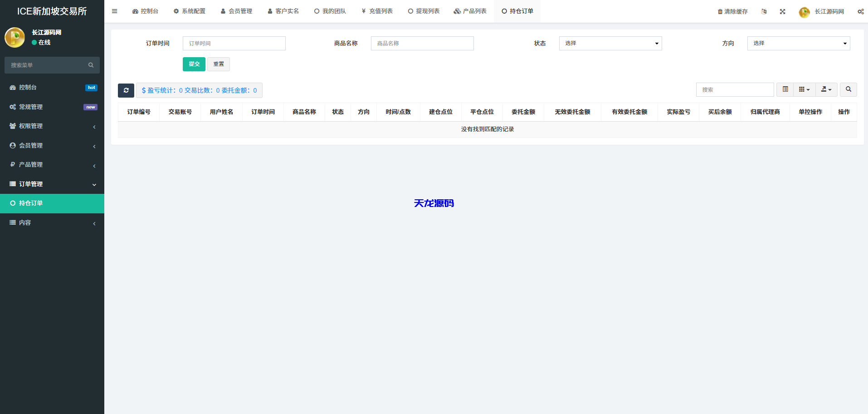Click the hamburger menu icon beside the sidebar
This screenshot has height=414, width=868.
(114, 11)
